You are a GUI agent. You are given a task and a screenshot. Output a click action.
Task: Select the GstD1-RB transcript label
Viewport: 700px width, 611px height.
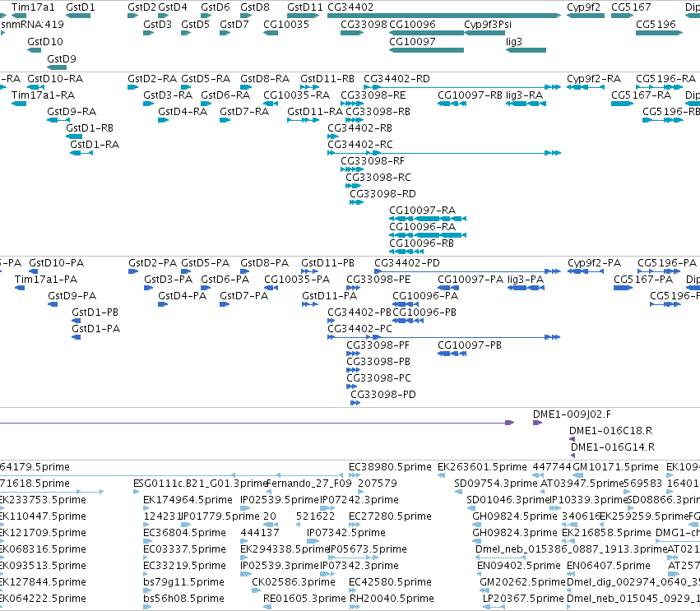point(90,128)
